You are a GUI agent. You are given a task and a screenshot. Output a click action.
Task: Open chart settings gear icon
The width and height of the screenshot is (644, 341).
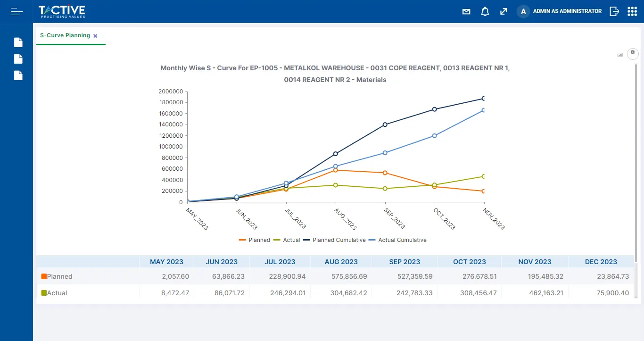[633, 53]
